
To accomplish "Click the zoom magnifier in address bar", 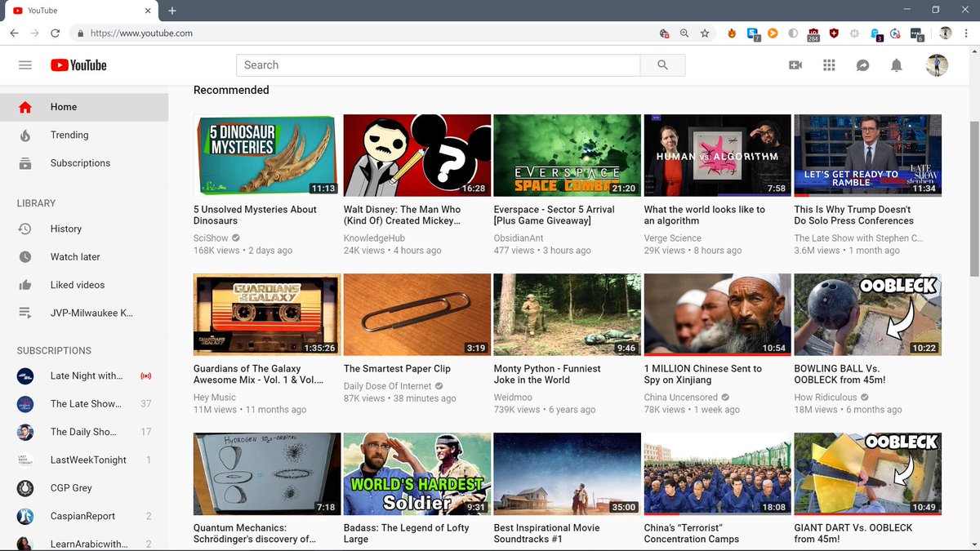I will pos(684,33).
